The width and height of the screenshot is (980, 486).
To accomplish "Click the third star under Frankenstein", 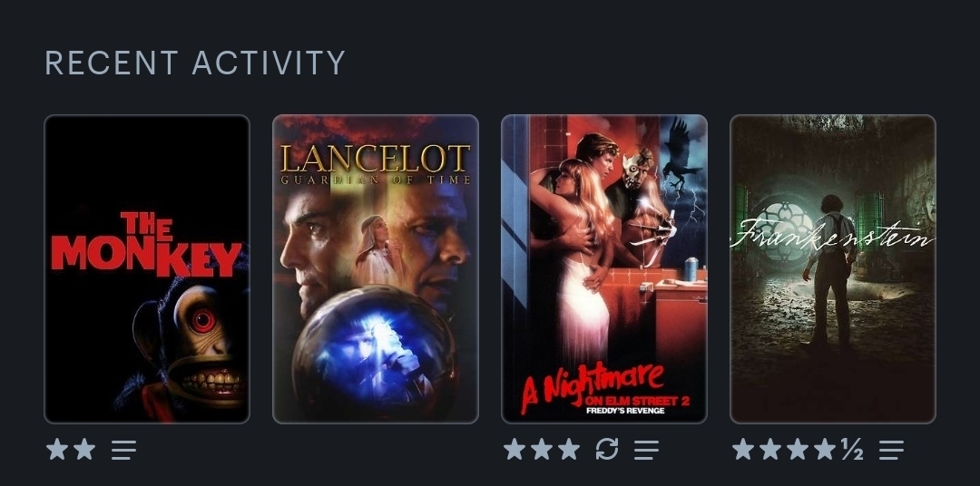I will 798,449.
